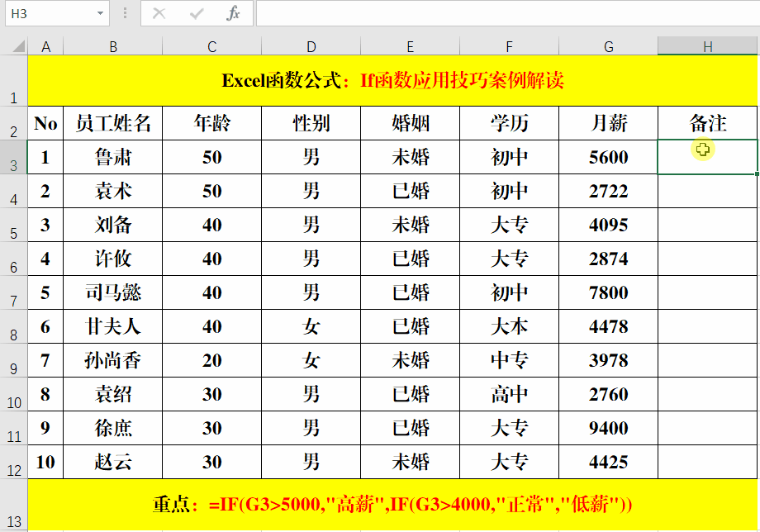Screen dimensions: 760x532
Task: Click the formula note cell '重点：=IF(G3>5000...'
Action: point(392,505)
